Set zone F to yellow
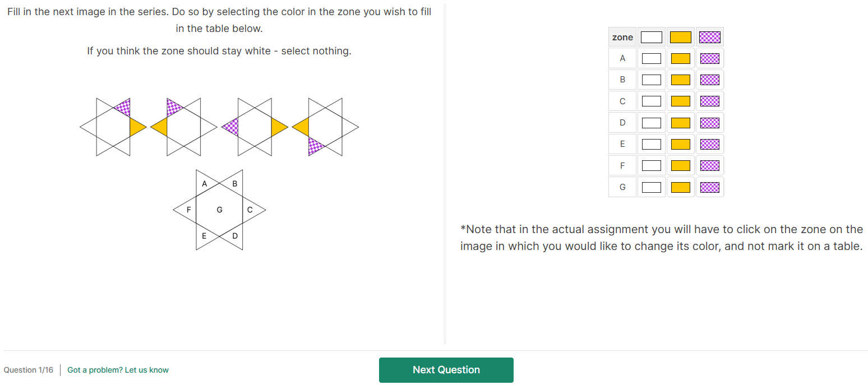The image size is (868, 385). (680, 166)
